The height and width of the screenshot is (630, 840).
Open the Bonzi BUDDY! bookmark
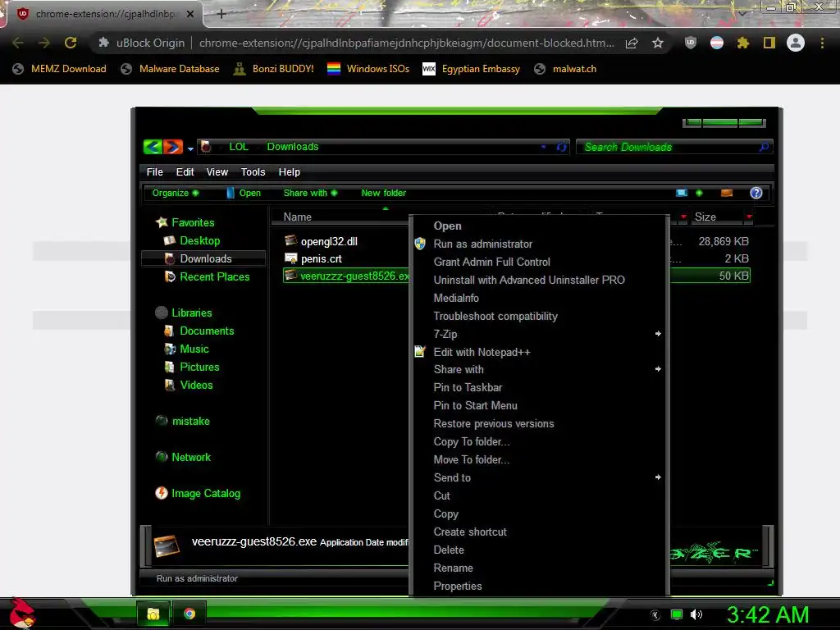coord(274,69)
